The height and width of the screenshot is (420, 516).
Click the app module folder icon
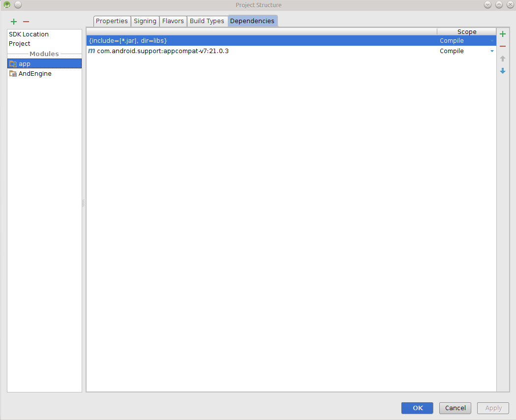click(x=13, y=63)
